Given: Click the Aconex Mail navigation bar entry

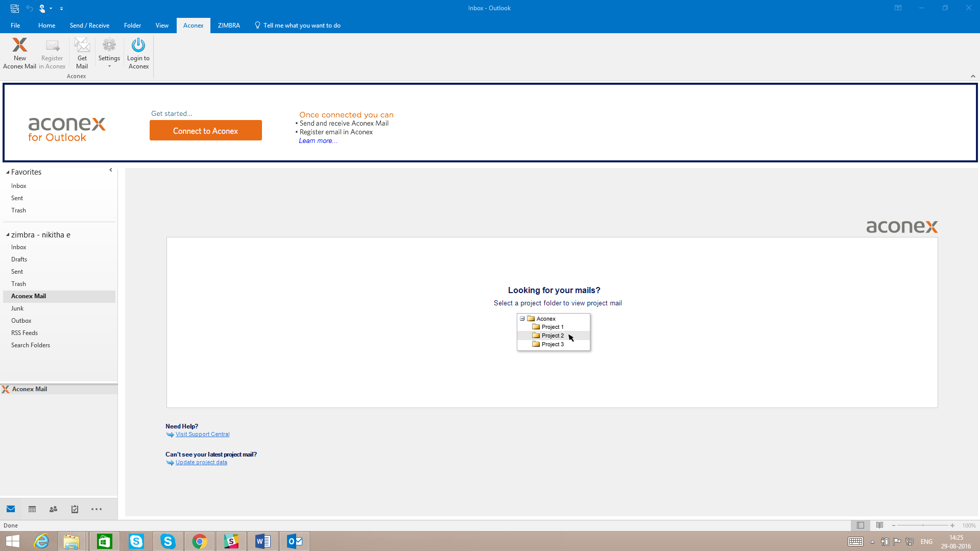Looking at the screenshot, I should [59, 389].
